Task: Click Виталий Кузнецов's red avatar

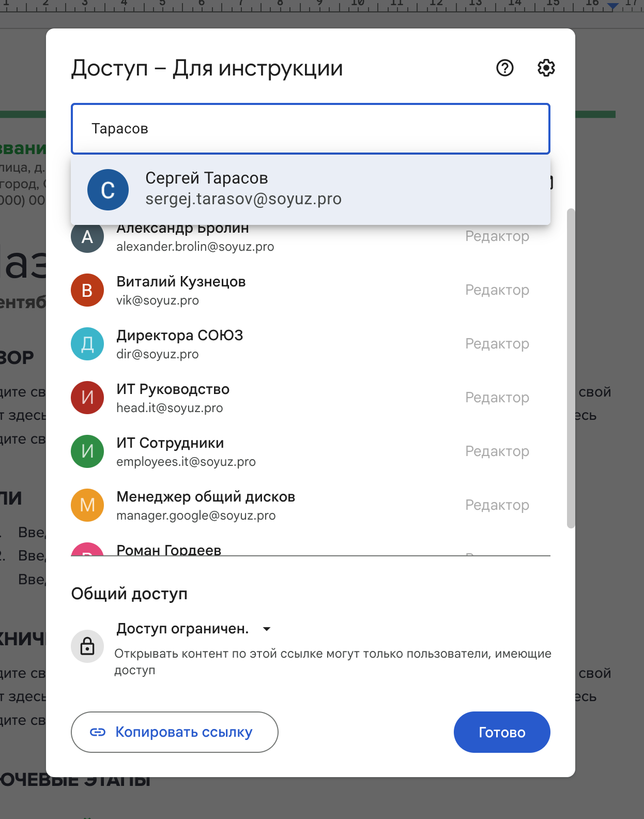Action: click(87, 290)
